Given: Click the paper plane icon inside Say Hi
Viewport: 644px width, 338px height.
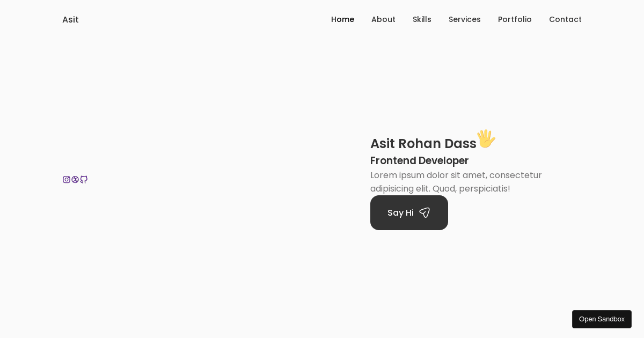Looking at the screenshot, I should point(425,212).
